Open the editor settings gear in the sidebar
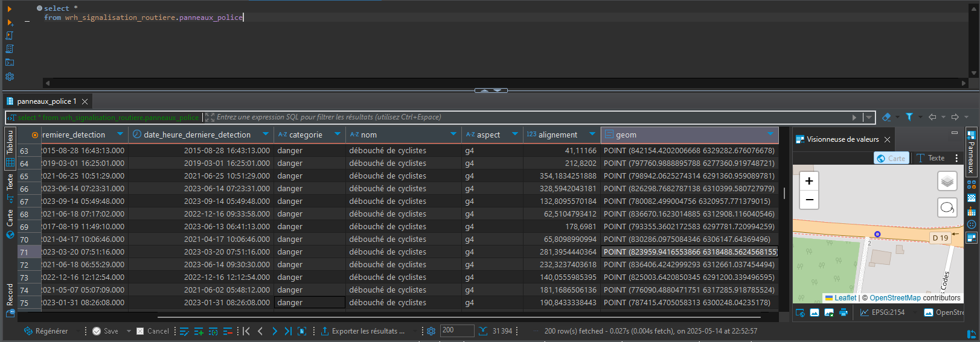Screen dimensions: 980x342 [9, 77]
